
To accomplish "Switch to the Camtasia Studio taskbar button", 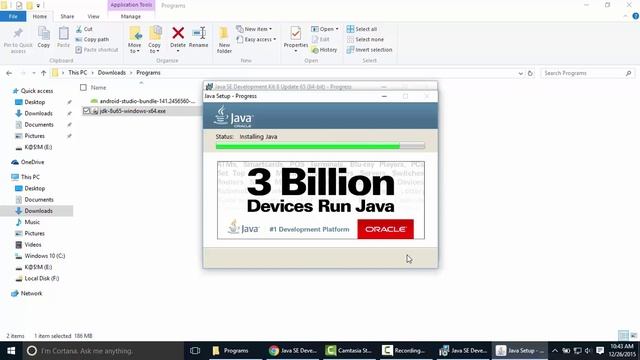I will [349, 351].
